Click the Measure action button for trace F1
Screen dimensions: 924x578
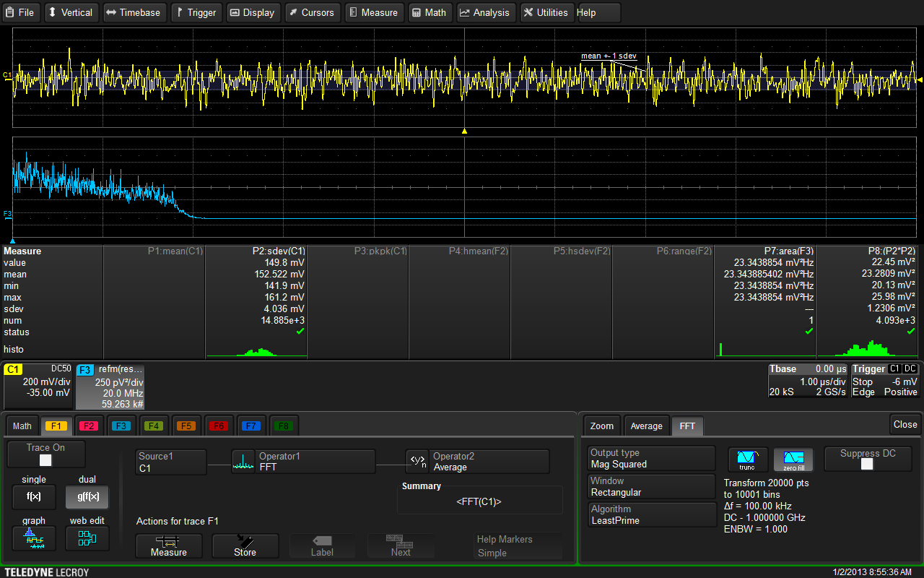click(x=169, y=546)
